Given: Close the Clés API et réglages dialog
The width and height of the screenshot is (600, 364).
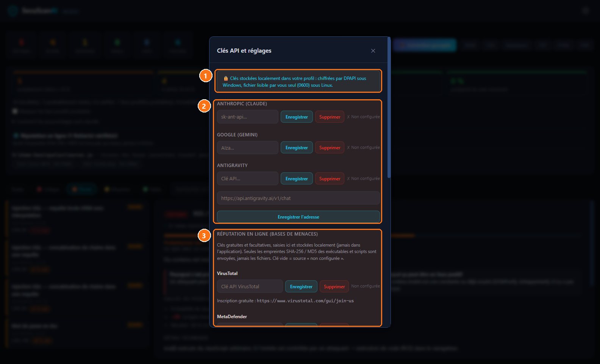Looking at the screenshot, I should pyautogui.click(x=373, y=51).
